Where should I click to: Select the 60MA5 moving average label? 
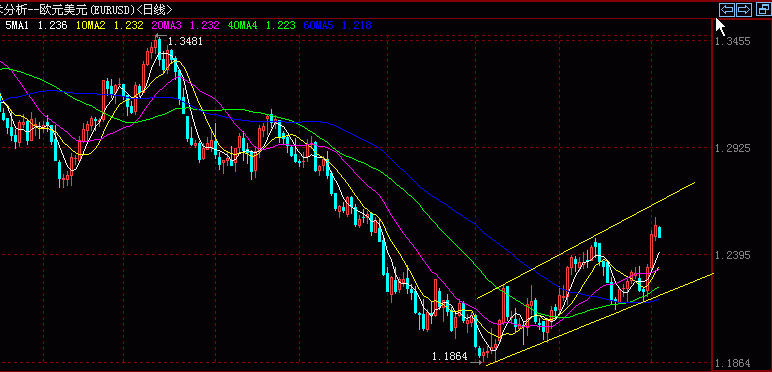coord(319,26)
